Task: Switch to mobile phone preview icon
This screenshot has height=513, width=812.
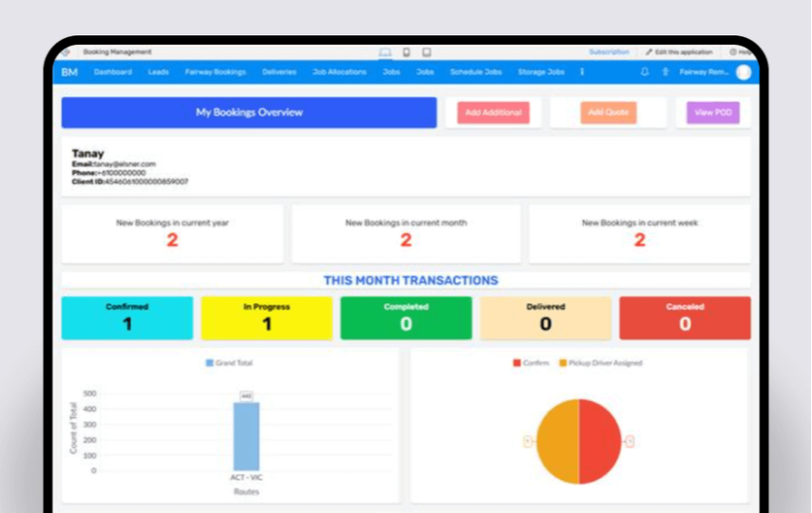Action: pos(406,52)
